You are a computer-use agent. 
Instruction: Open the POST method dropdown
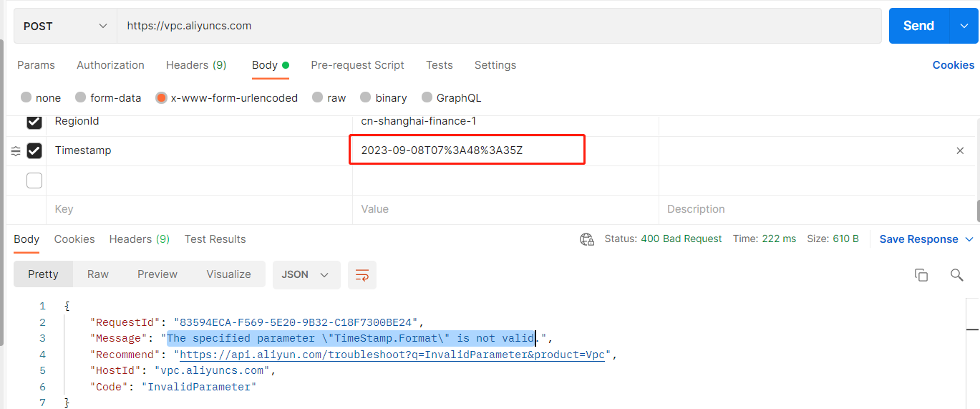65,26
